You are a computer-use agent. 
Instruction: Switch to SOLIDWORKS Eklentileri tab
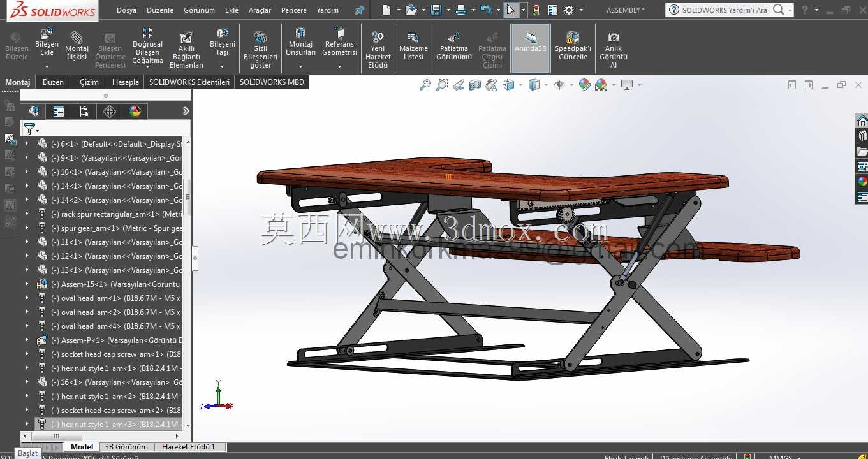point(189,82)
